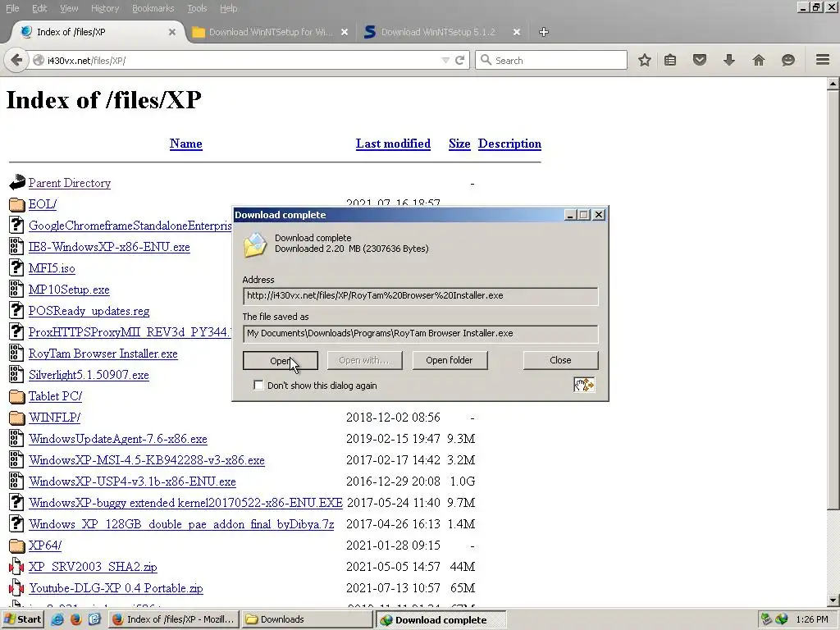Viewport: 840px width, 630px height.
Task: Open the View menu
Action: (x=69, y=8)
